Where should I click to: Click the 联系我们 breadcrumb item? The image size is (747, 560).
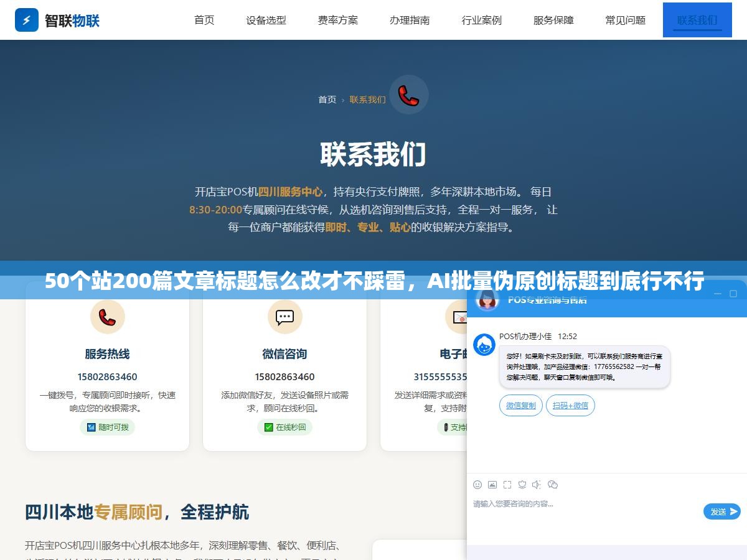tap(367, 100)
